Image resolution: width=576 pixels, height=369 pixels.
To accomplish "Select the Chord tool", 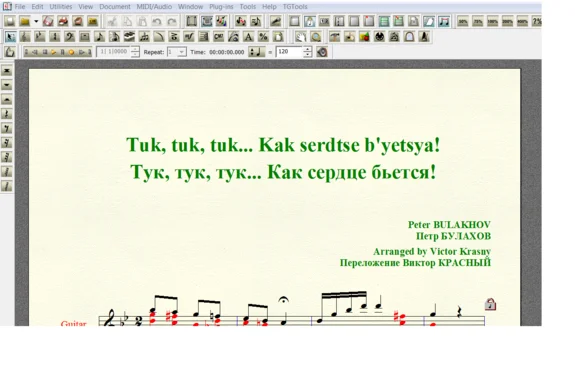I will [218, 37].
